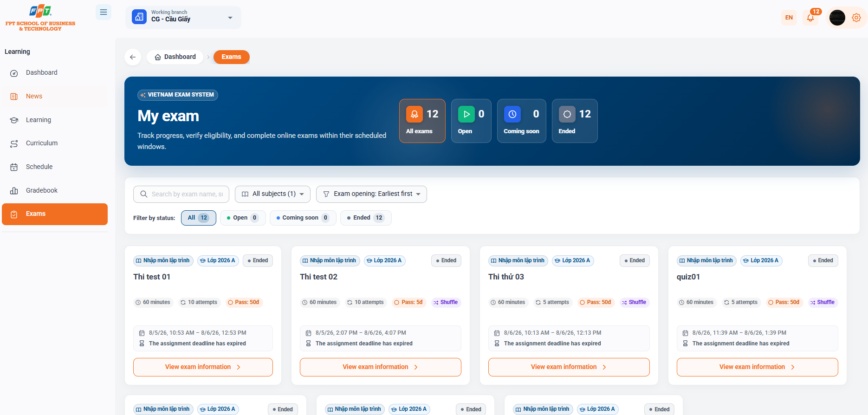Viewport: 868px width, 415px height.
Task: Click Shuffle tag on Thi test 02 card
Action: tap(446, 303)
